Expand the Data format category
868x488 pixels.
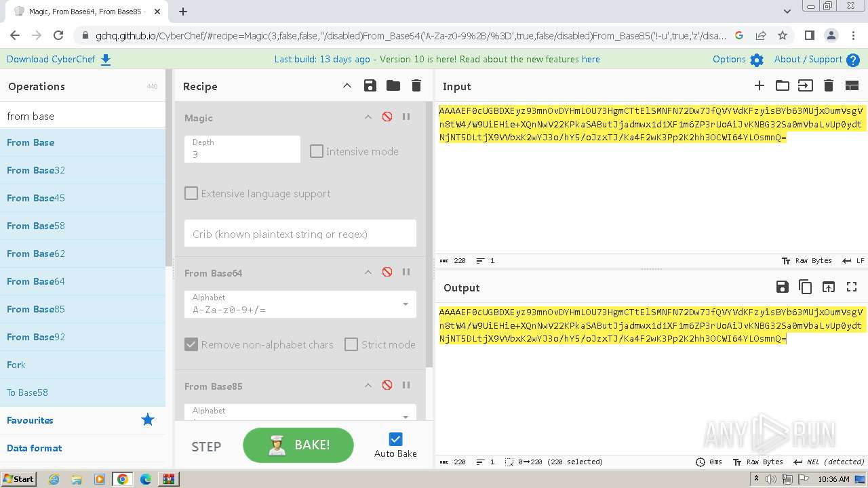tap(83, 448)
